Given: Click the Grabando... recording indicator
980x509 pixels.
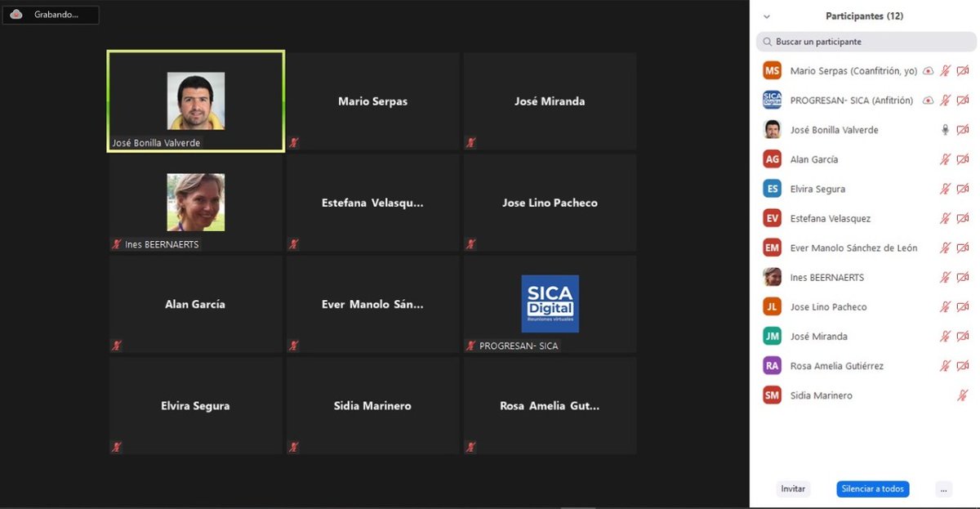Looking at the screenshot, I should [x=51, y=15].
